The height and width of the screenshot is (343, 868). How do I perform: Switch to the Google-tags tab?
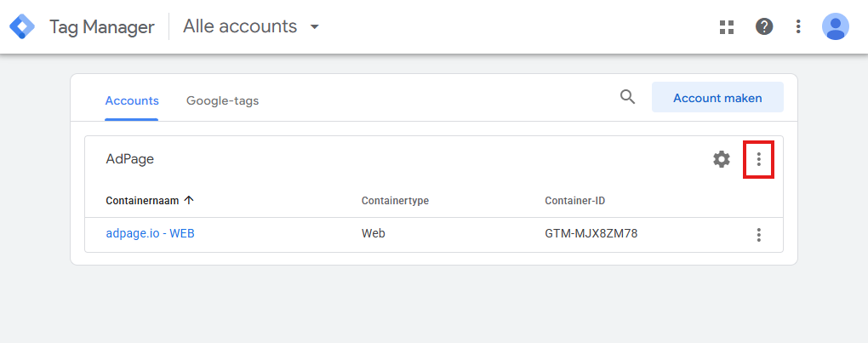click(222, 100)
